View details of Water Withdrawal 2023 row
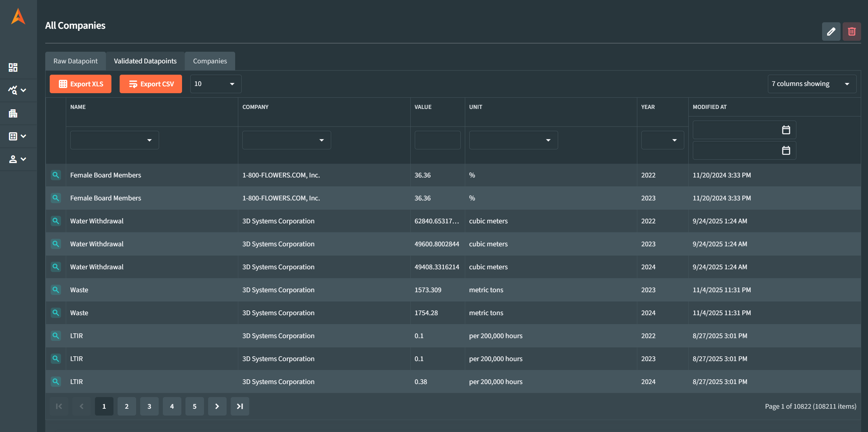Screen dimensions: 868x432 click(56, 244)
